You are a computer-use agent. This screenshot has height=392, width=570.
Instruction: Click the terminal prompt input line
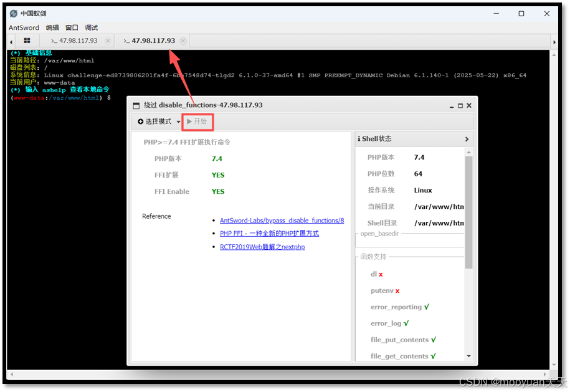pyautogui.click(x=61, y=98)
